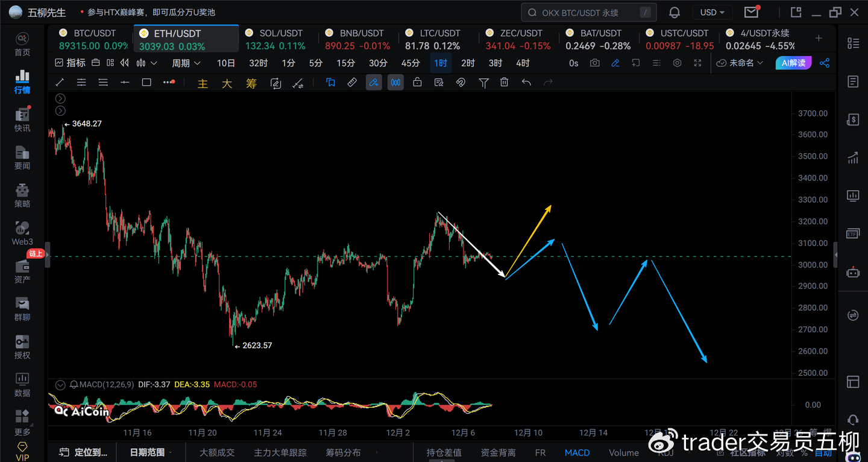Toggle the highlighted brush drawing mode
This screenshot has width=868, height=462.
point(374,83)
